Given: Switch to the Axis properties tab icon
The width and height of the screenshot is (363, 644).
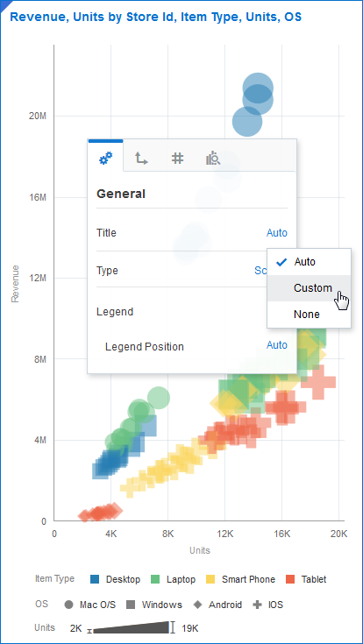Looking at the screenshot, I should point(141,158).
